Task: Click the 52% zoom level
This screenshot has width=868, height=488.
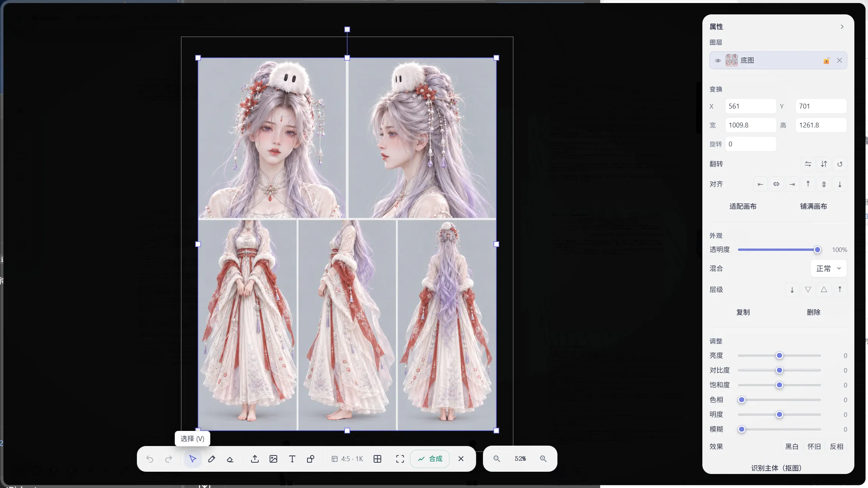Action: pyautogui.click(x=520, y=459)
